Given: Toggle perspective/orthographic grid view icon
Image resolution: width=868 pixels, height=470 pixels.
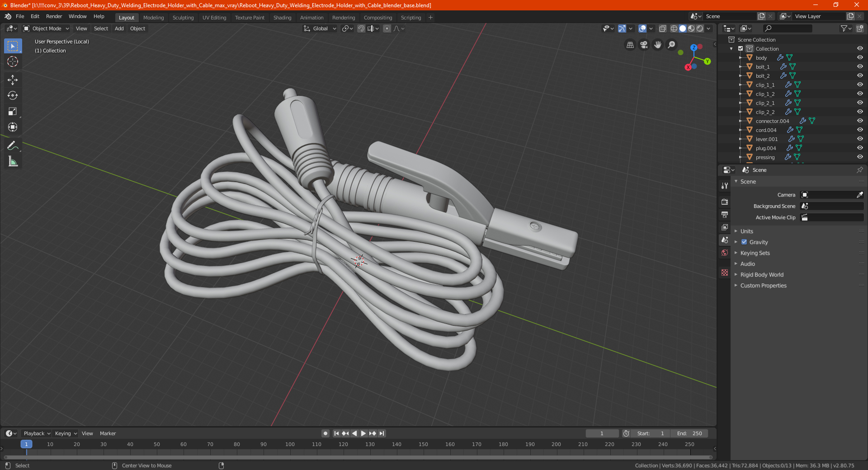Looking at the screenshot, I should (630, 45).
